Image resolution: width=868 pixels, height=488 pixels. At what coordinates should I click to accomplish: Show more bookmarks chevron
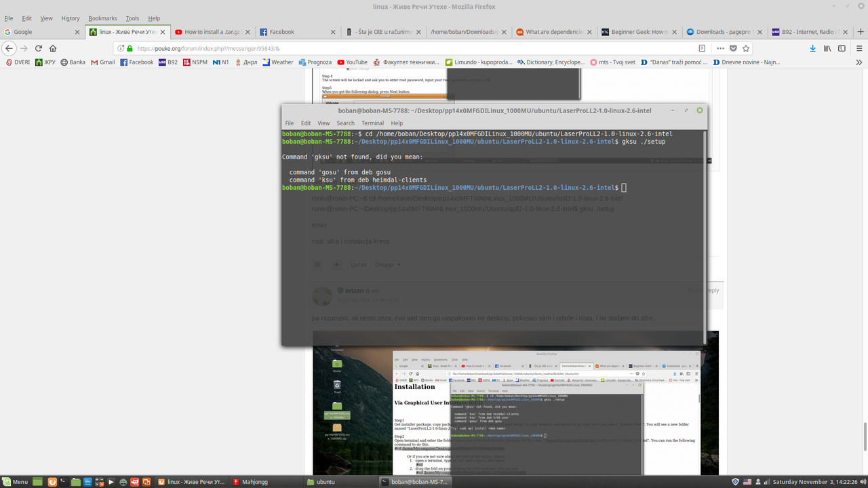point(859,62)
